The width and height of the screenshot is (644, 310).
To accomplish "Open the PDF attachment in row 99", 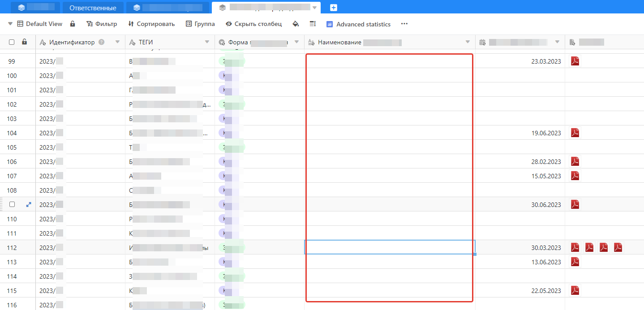I will pyautogui.click(x=575, y=61).
